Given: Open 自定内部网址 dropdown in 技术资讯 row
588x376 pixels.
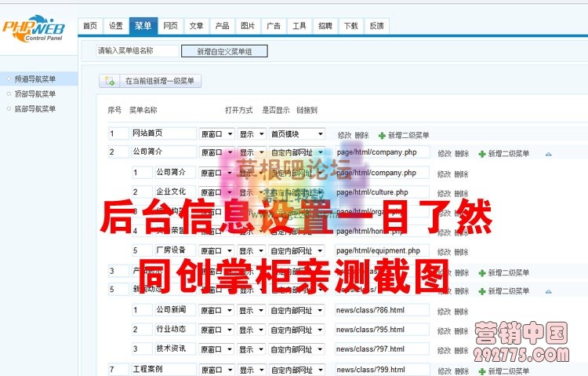Looking at the screenshot, I should [296, 350].
